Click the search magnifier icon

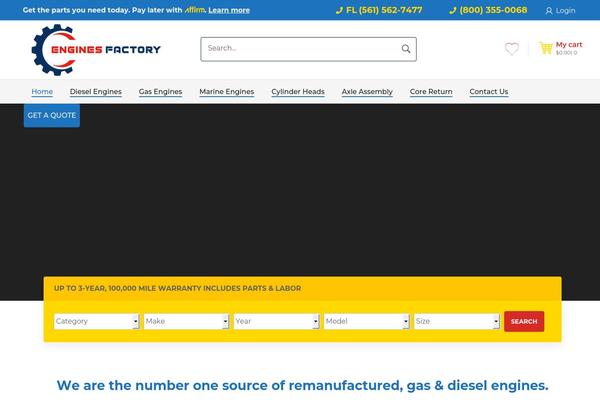[x=406, y=49]
